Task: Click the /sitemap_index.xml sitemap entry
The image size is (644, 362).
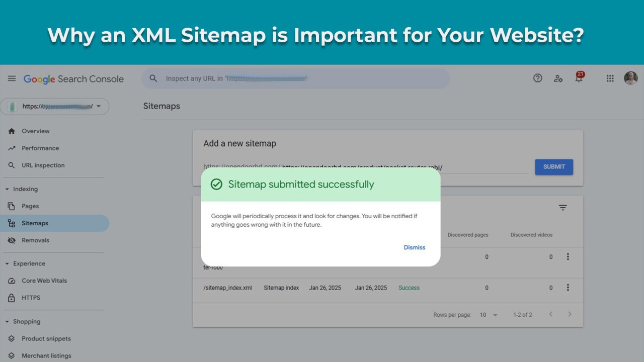Action: point(227,288)
